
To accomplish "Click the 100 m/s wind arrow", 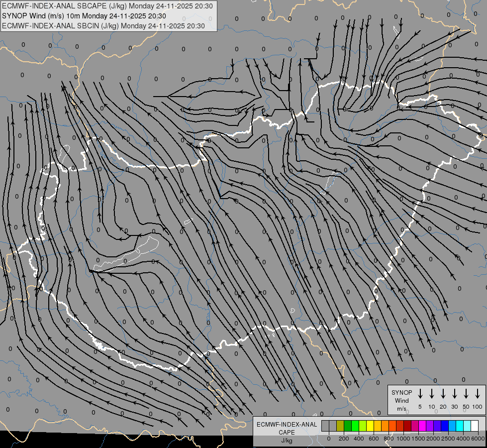I will pos(478,394).
